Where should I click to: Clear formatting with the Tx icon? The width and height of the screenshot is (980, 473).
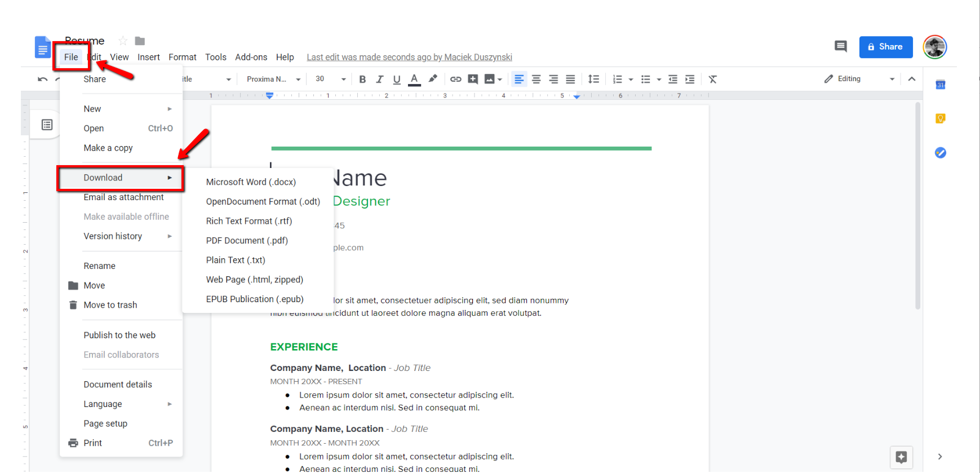point(713,79)
